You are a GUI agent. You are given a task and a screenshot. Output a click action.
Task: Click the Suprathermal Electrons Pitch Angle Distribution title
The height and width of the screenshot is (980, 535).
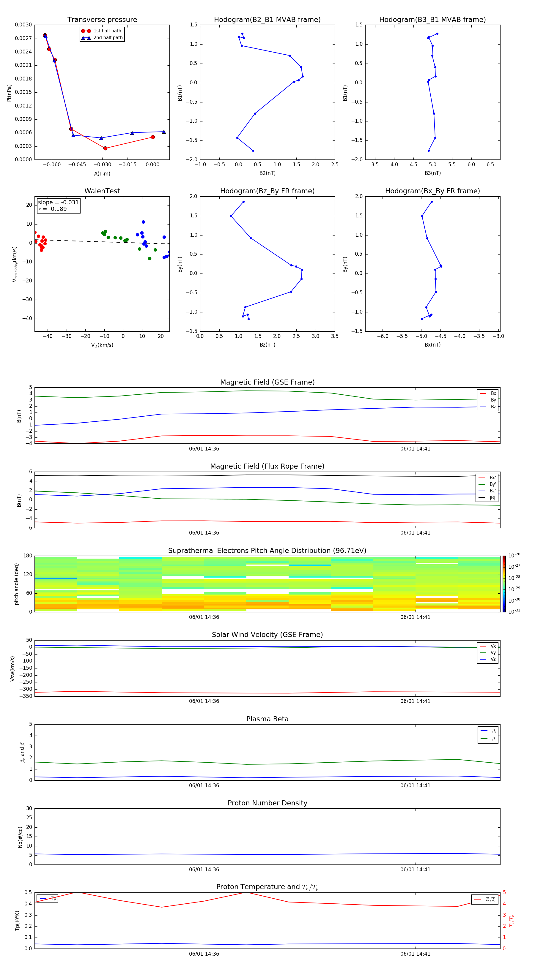(267, 551)
